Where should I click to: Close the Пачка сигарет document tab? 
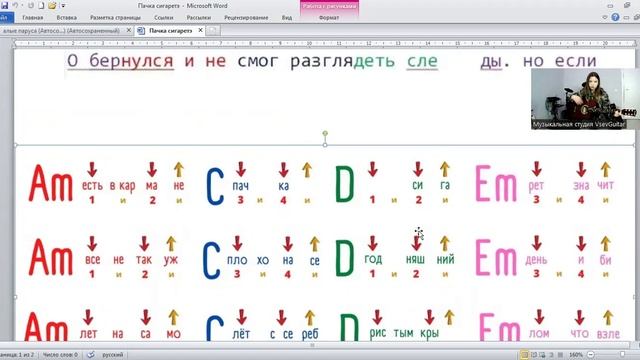(200, 31)
